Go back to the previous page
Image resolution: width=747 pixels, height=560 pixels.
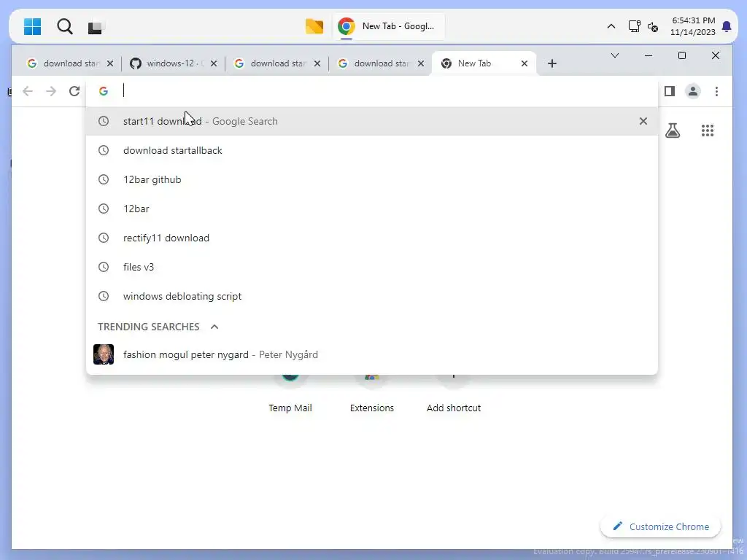pos(28,91)
